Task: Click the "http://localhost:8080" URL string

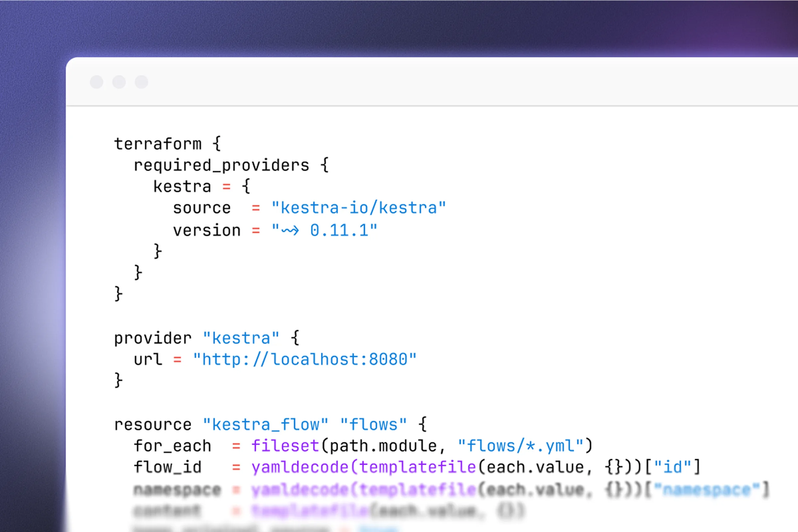Action: (305, 359)
